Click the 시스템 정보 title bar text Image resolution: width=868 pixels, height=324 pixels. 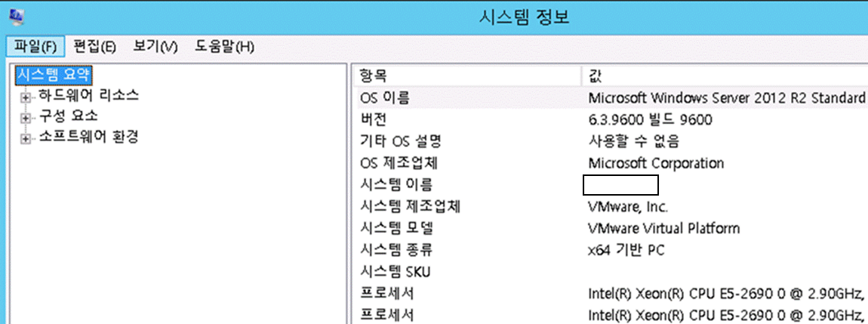click(524, 17)
